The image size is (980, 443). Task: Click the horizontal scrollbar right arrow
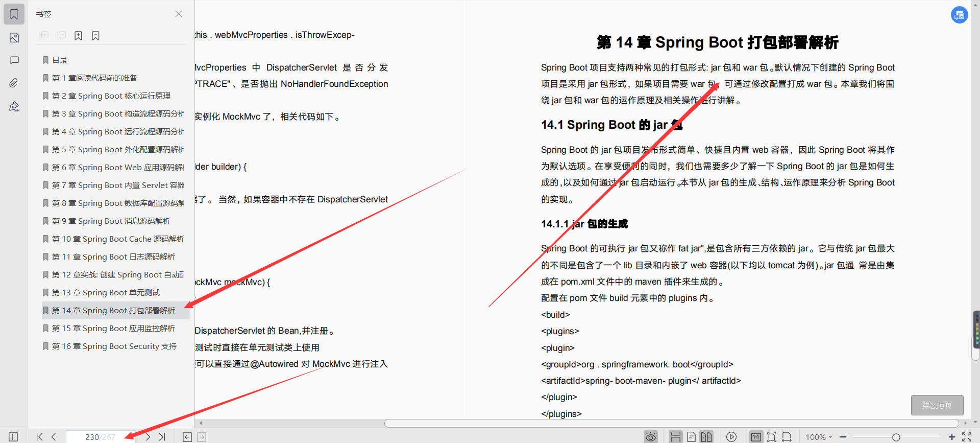click(x=965, y=423)
